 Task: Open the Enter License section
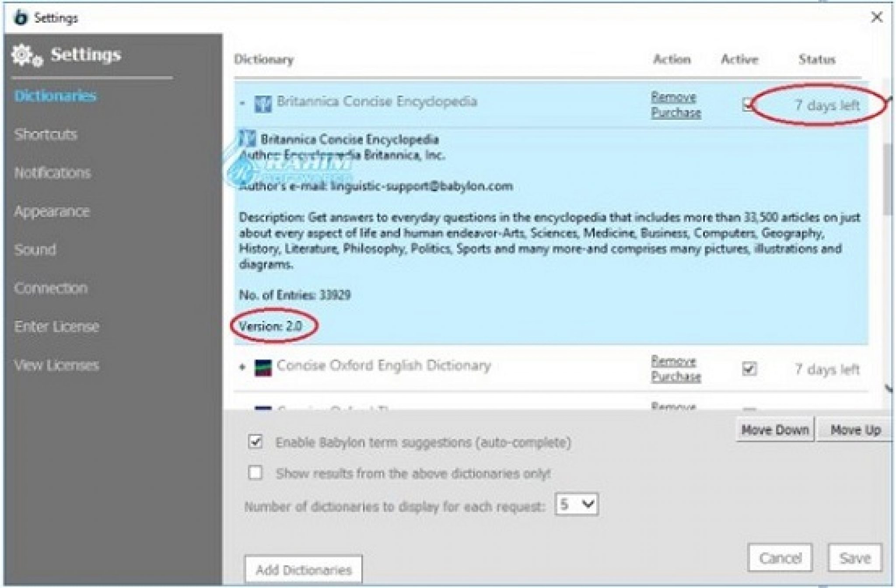(x=56, y=326)
